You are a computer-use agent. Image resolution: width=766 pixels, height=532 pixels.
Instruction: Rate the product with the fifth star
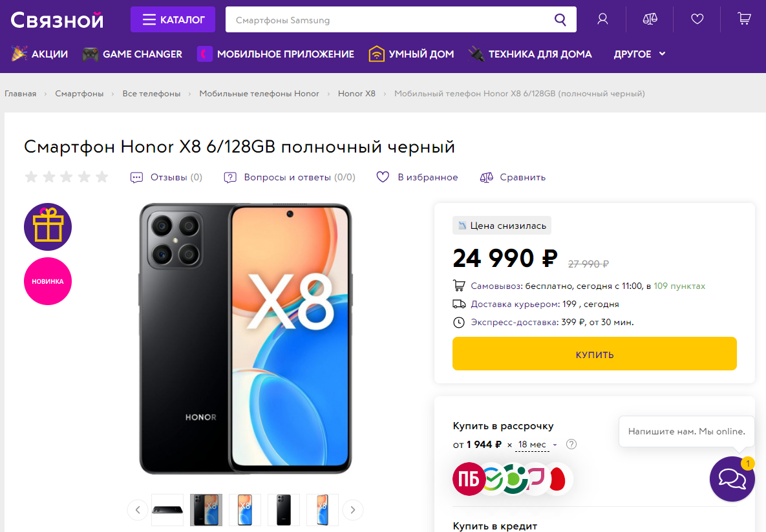[x=102, y=177]
